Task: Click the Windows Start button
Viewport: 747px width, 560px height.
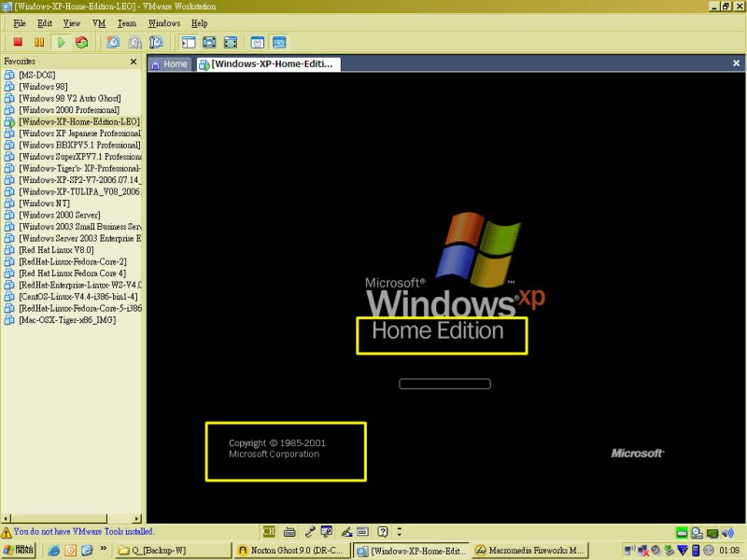Action: 18,550
